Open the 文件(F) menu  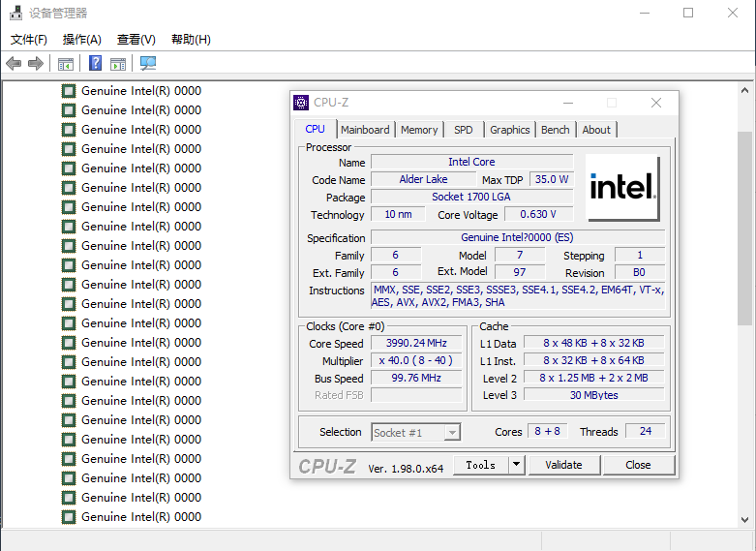[x=29, y=40]
